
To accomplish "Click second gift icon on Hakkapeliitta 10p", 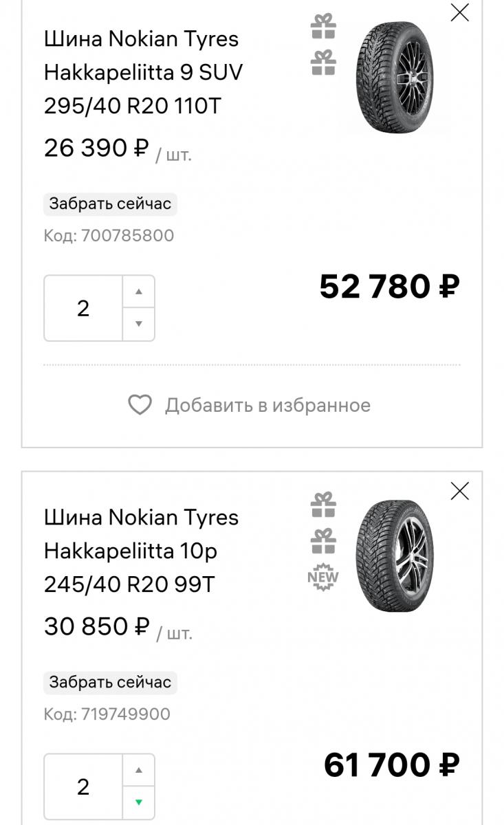I will (323, 541).
